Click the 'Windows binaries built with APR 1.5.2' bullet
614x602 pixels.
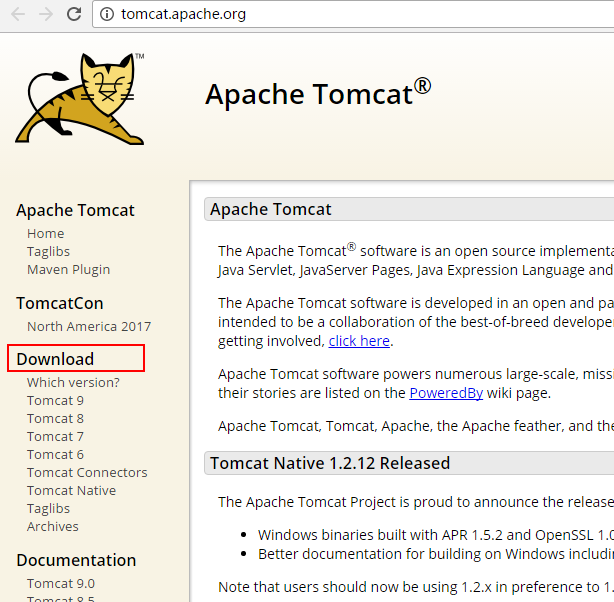(435, 535)
